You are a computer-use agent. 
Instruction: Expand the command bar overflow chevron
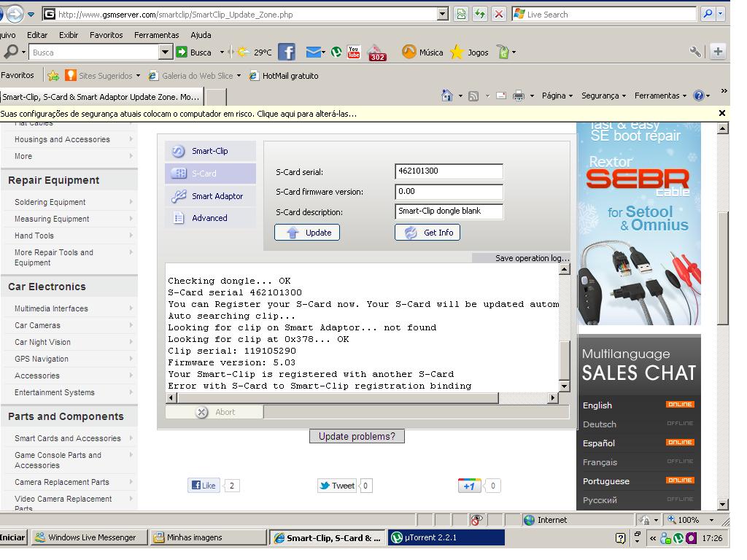pos(724,91)
